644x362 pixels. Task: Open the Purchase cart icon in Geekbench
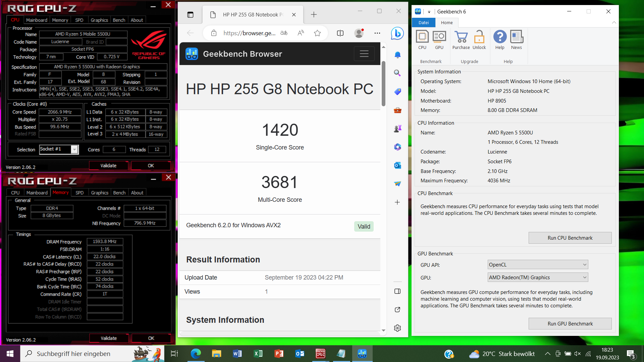[x=461, y=40]
